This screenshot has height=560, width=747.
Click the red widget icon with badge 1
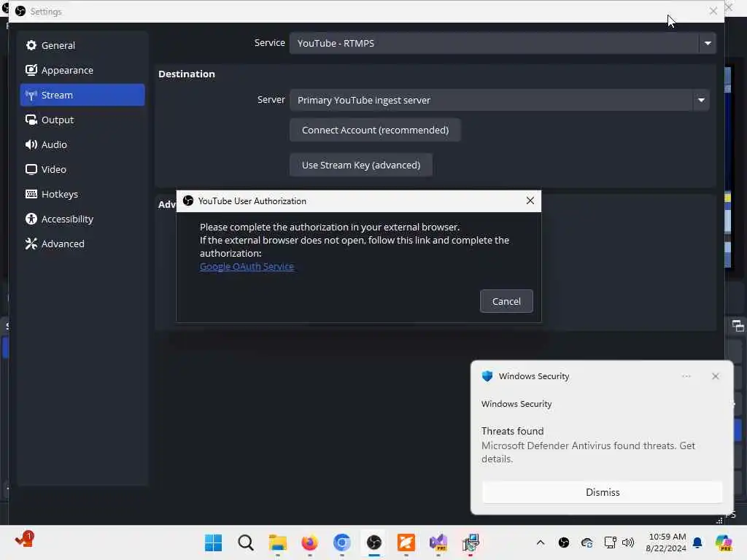24,540
